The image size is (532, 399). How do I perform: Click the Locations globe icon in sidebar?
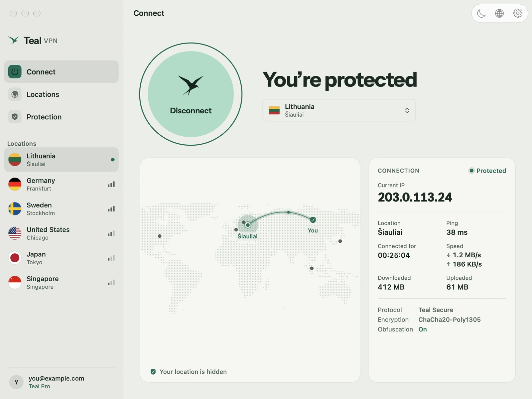pos(15,94)
